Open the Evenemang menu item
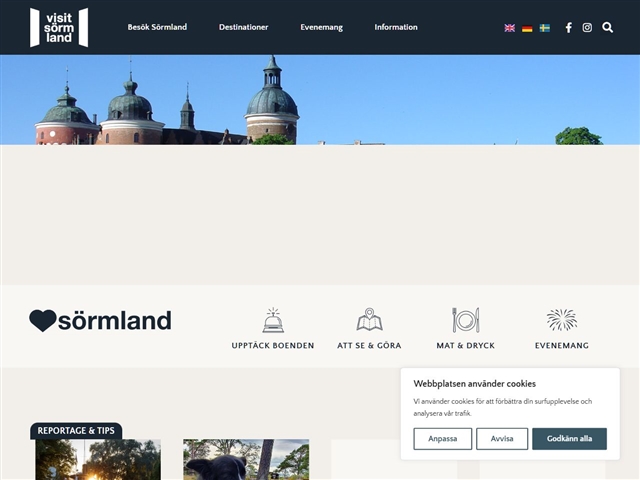 [x=322, y=27]
